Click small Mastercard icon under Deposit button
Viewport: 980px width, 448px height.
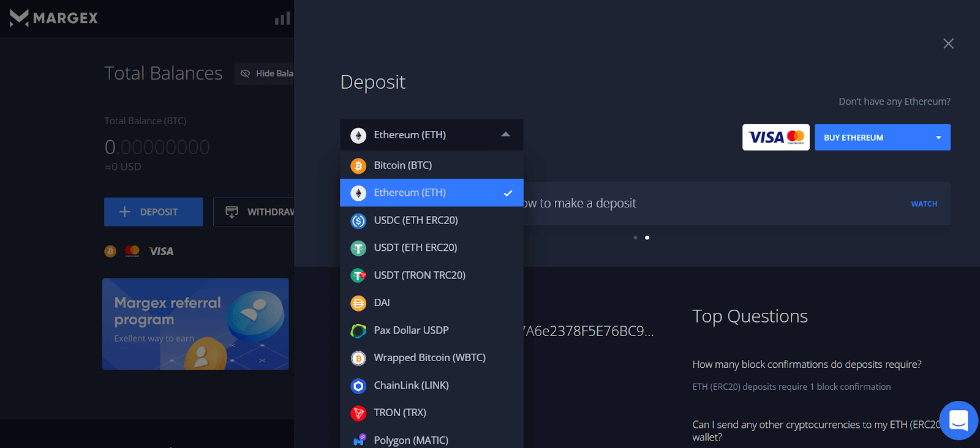coord(132,251)
